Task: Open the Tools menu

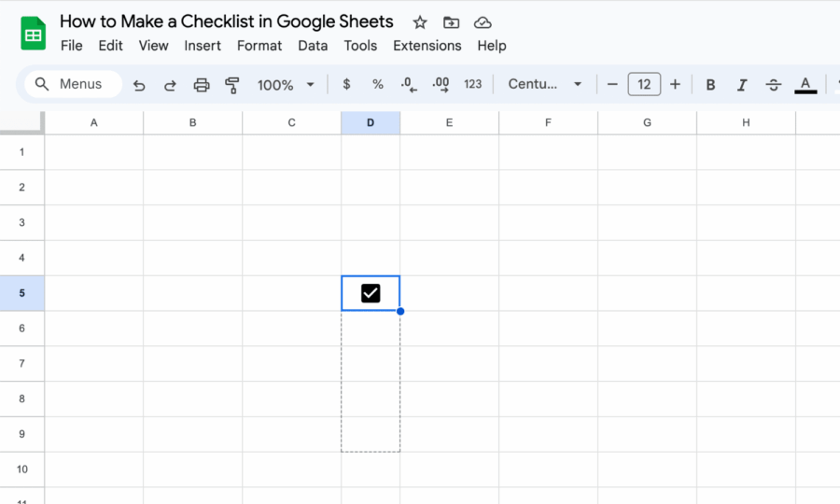Action: pos(360,46)
